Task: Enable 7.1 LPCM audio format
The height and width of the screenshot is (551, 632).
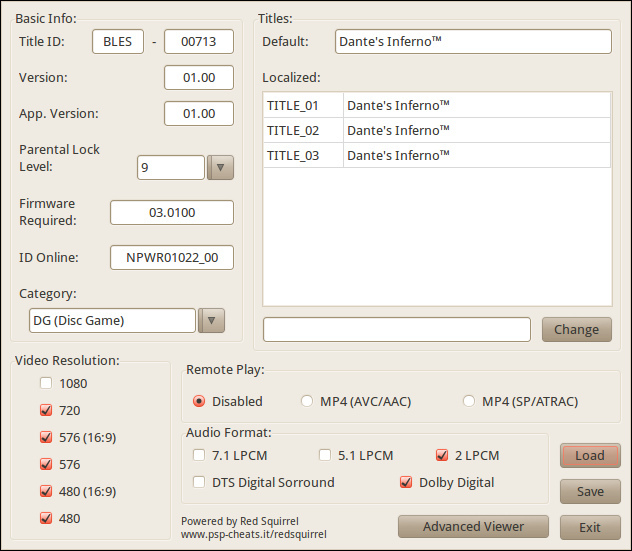Action: (199, 455)
